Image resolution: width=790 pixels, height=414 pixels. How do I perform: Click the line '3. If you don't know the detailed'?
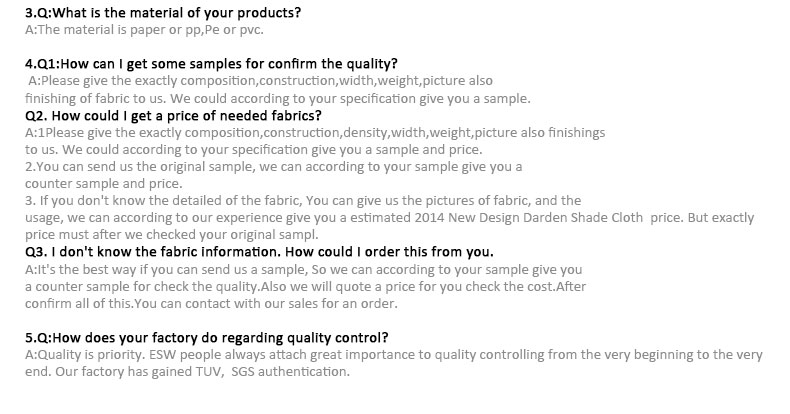point(303,201)
